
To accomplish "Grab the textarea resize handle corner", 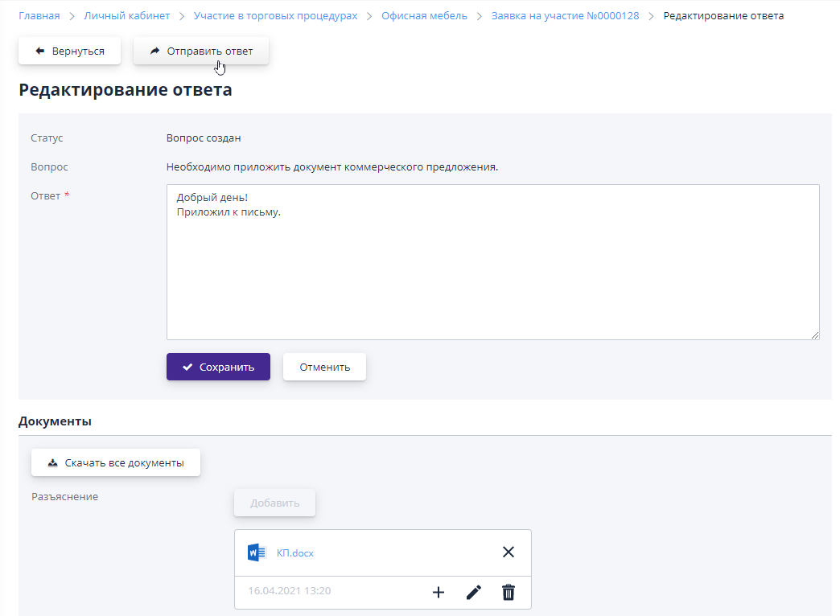I will pyautogui.click(x=815, y=335).
